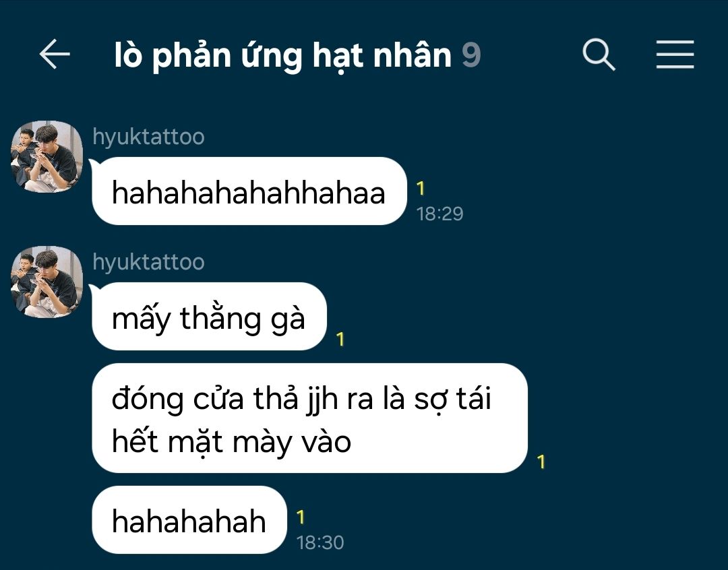This screenshot has width=728, height=570.
Task: Tap the unread count beside "mấy thằng gà"
Action: (340, 340)
